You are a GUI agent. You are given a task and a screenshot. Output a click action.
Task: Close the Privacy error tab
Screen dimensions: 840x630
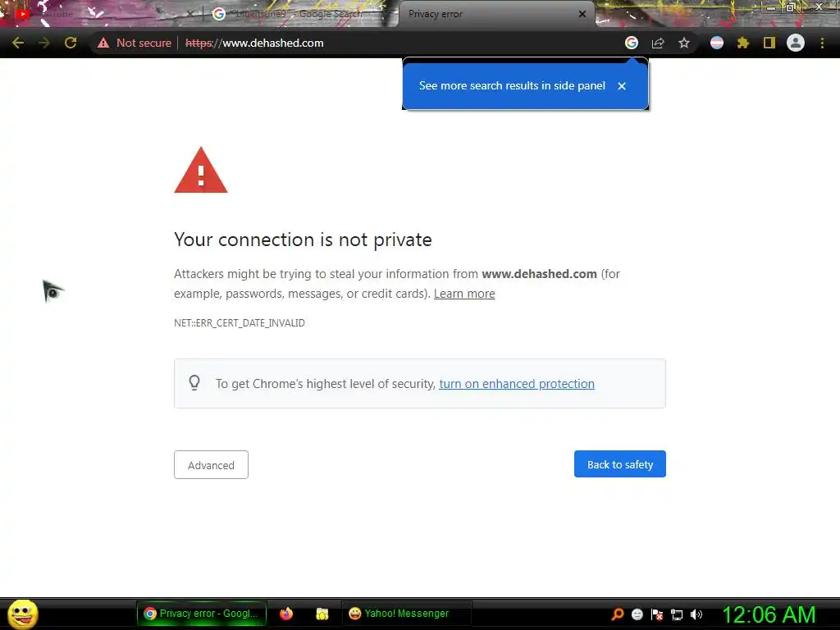582,14
